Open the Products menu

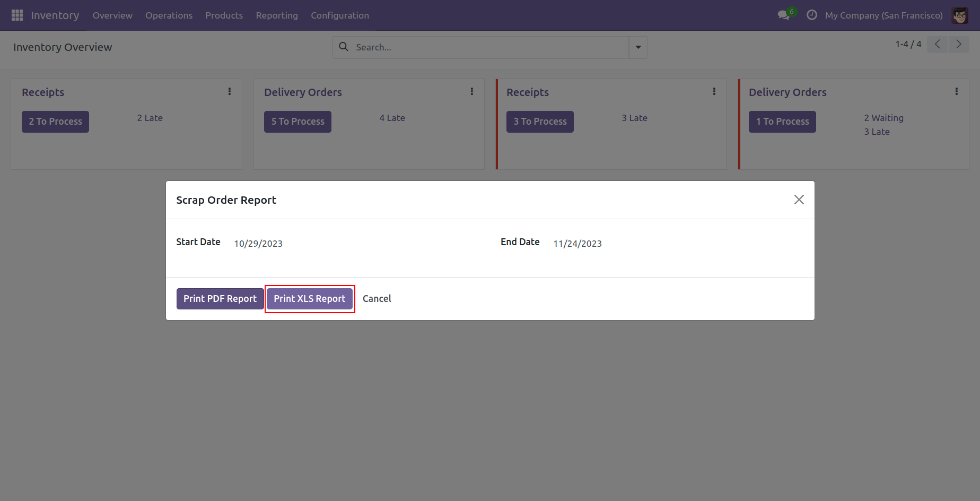[224, 15]
